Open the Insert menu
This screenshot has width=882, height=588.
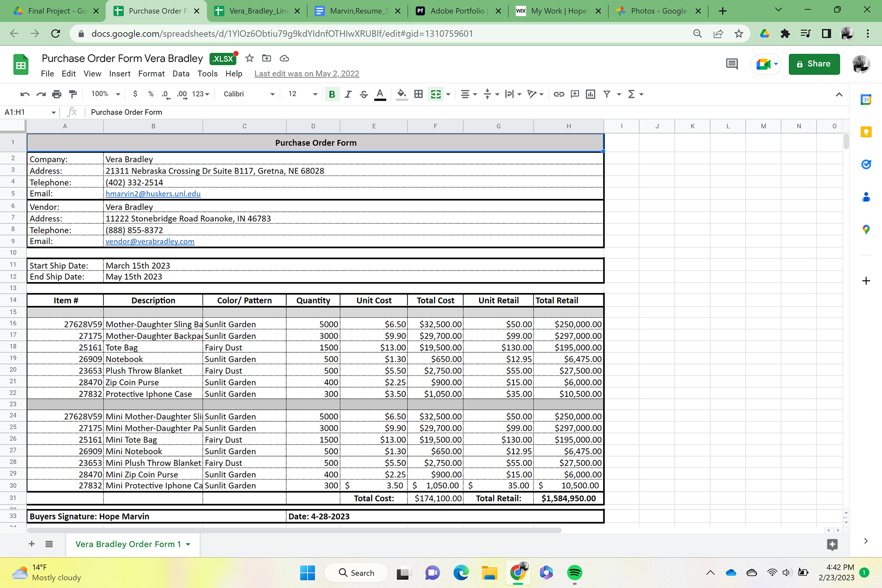tap(119, 73)
